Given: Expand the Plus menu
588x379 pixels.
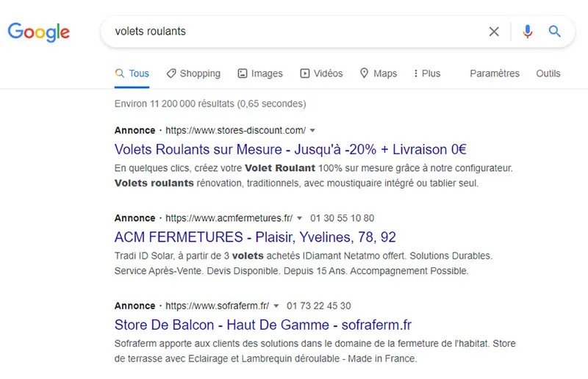Looking at the screenshot, I should tap(427, 73).
